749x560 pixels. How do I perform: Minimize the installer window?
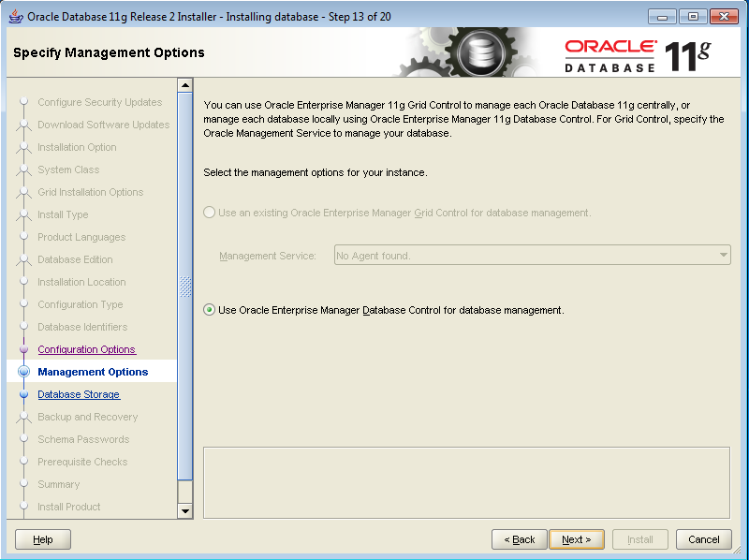pos(662,17)
